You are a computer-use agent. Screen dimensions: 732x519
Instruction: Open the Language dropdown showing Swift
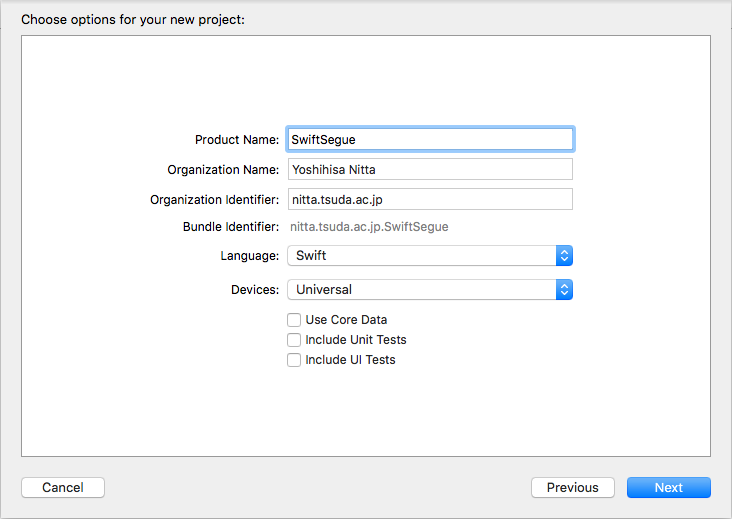point(420,256)
